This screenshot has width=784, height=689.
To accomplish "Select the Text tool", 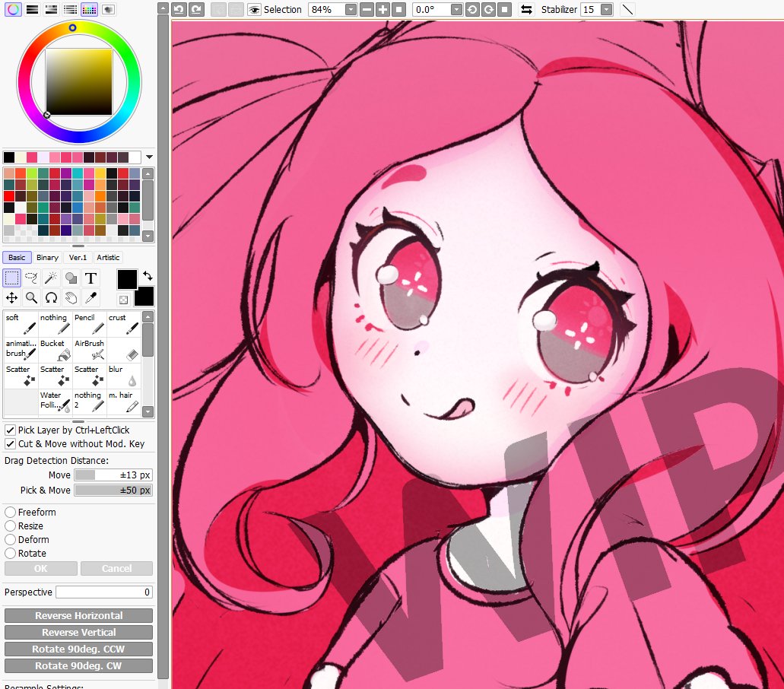I will coord(90,278).
